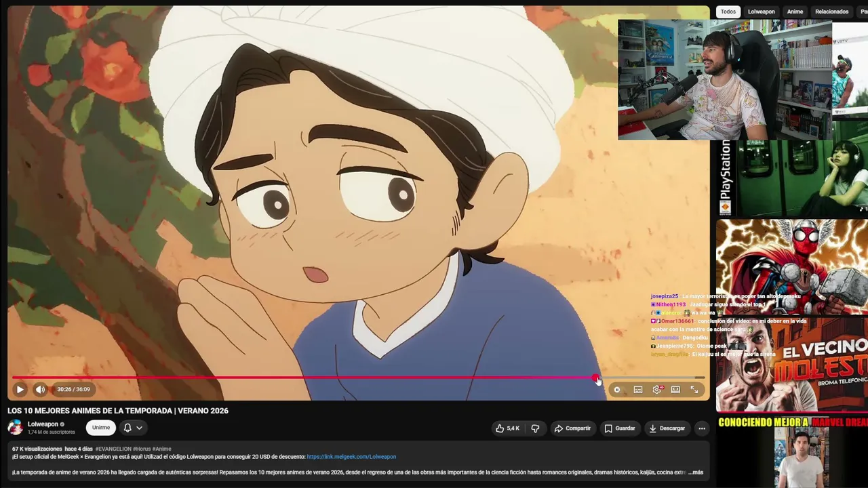
Task: Open the Conociendo Mejor a Marvel thumbnail
Action: [x=792, y=451]
